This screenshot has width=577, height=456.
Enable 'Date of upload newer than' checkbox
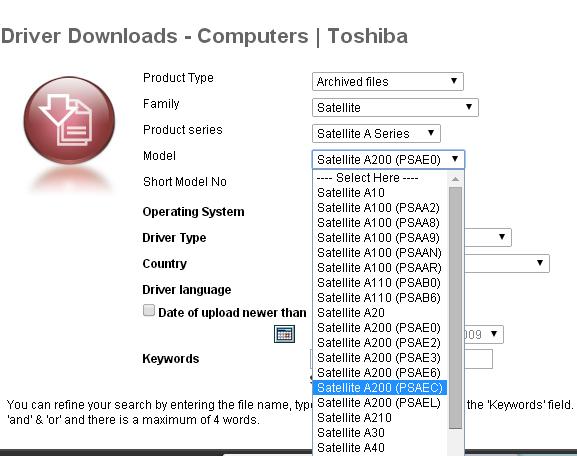(x=149, y=310)
